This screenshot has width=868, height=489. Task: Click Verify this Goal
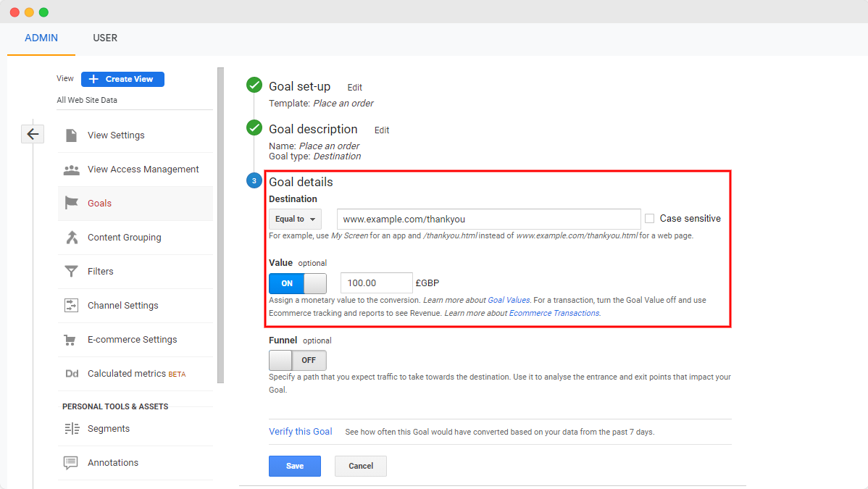click(x=300, y=431)
